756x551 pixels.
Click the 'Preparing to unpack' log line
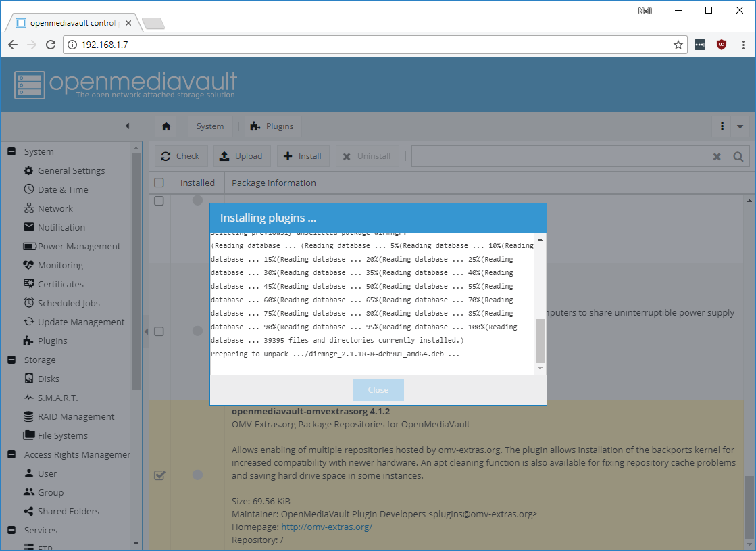tap(335, 354)
